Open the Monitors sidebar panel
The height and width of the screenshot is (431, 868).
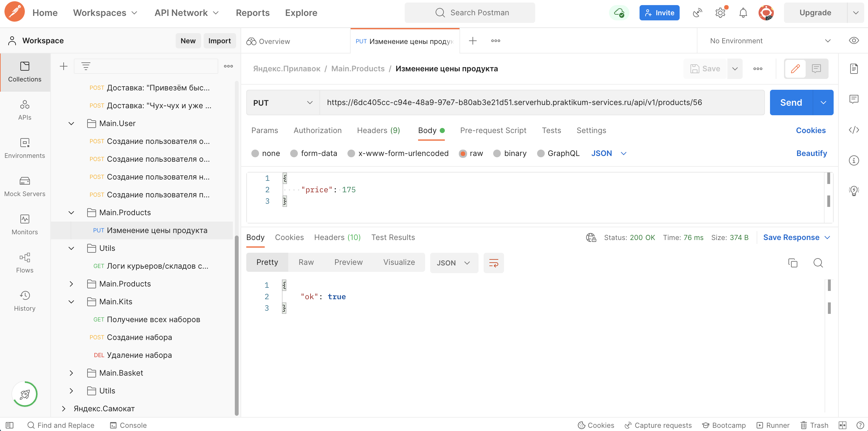[24, 224]
